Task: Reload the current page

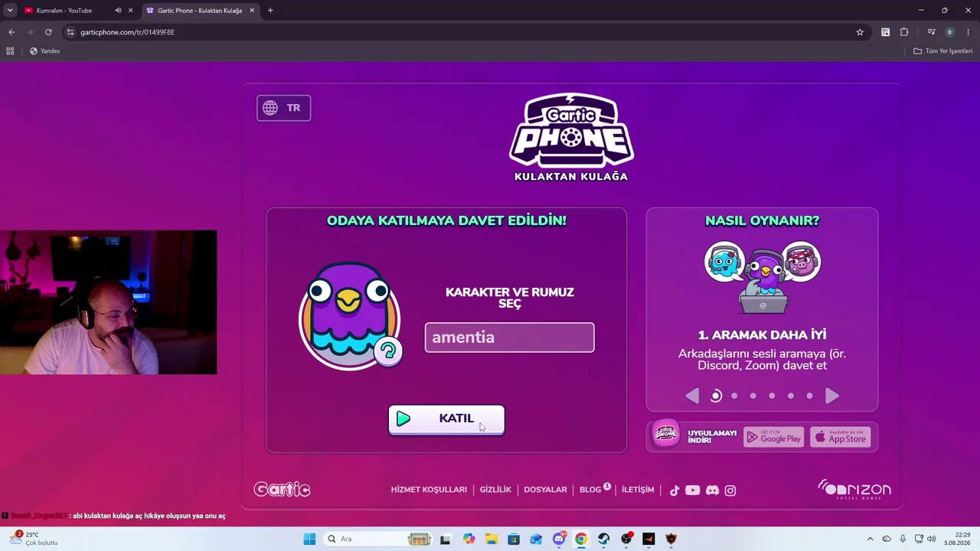Action: (48, 32)
